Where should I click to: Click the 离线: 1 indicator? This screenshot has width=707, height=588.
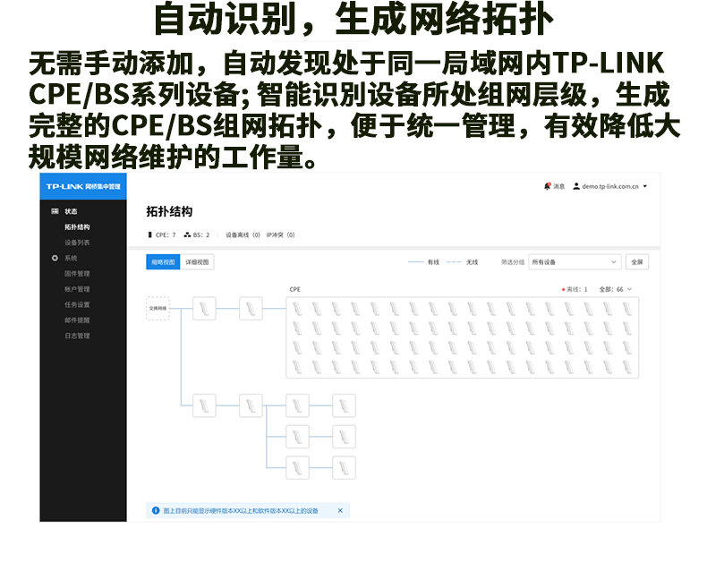click(x=575, y=289)
